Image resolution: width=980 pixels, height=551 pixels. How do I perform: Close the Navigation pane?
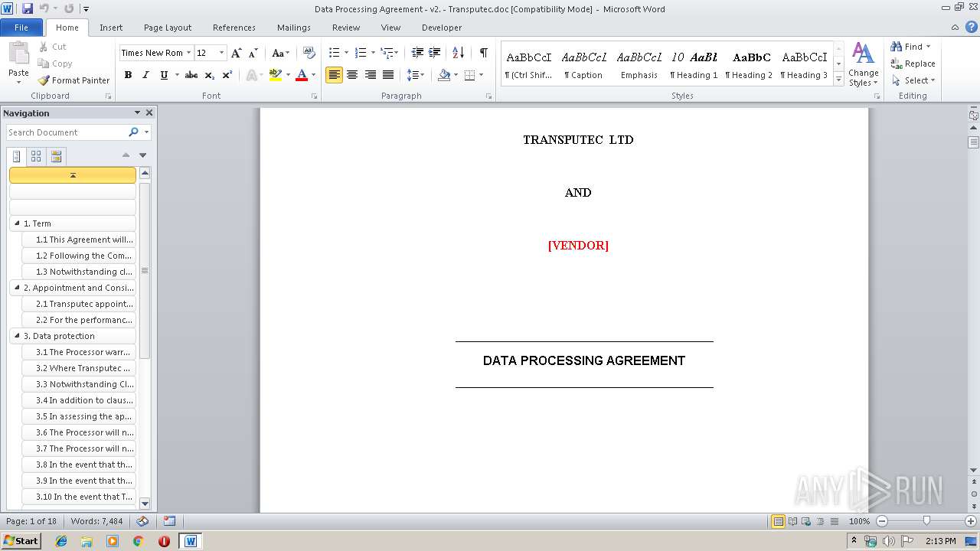pyautogui.click(x=149, y=112)
